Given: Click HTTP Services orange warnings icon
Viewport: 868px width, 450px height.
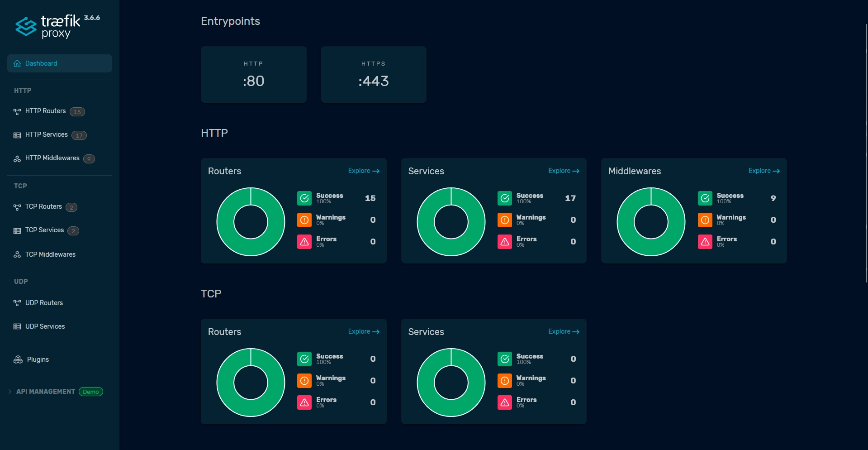Looking at the screenshot, I should pos(505,220).
